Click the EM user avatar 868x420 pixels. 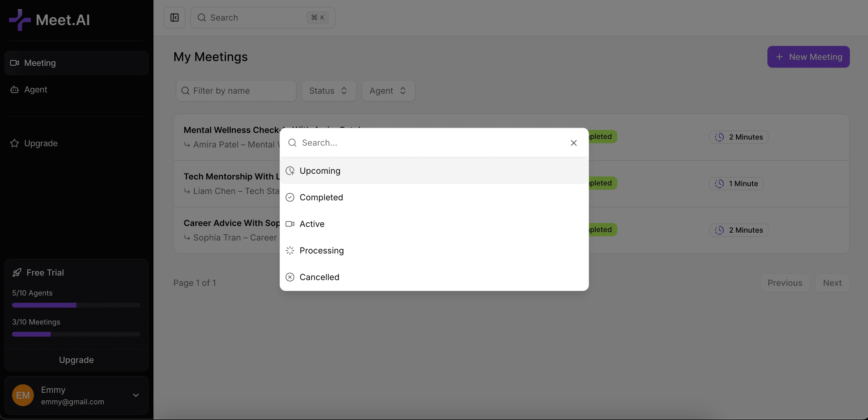tap(23, 395)
